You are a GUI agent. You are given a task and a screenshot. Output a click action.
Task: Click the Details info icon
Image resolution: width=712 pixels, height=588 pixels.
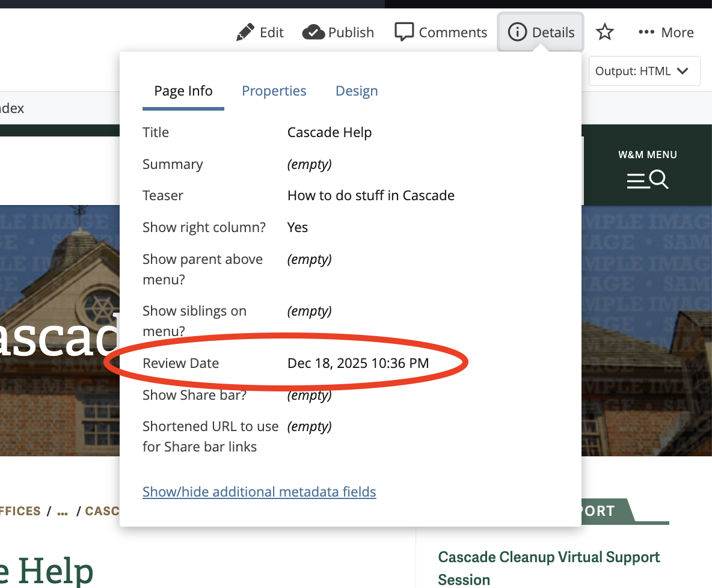point(517,32)
